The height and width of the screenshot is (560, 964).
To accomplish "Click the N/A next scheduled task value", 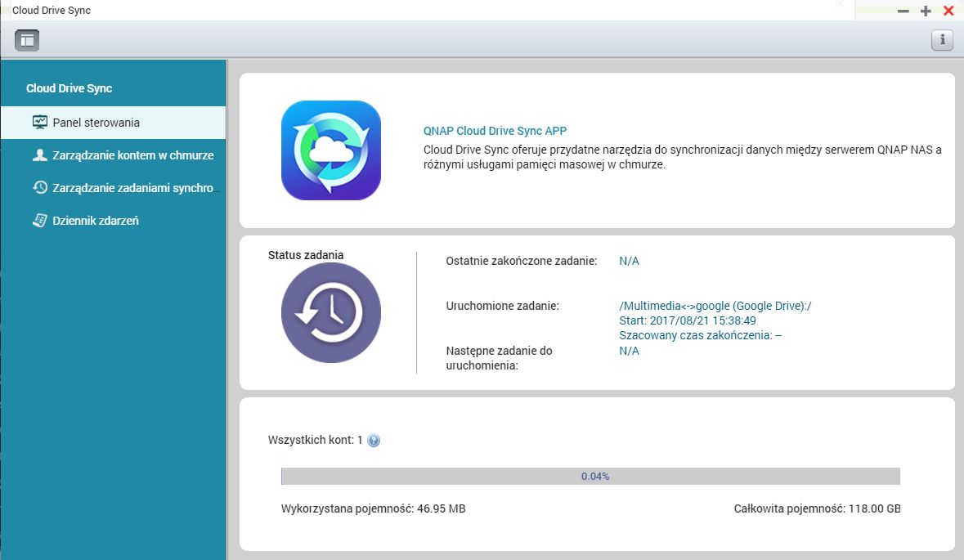I will [x=629, y=351].
